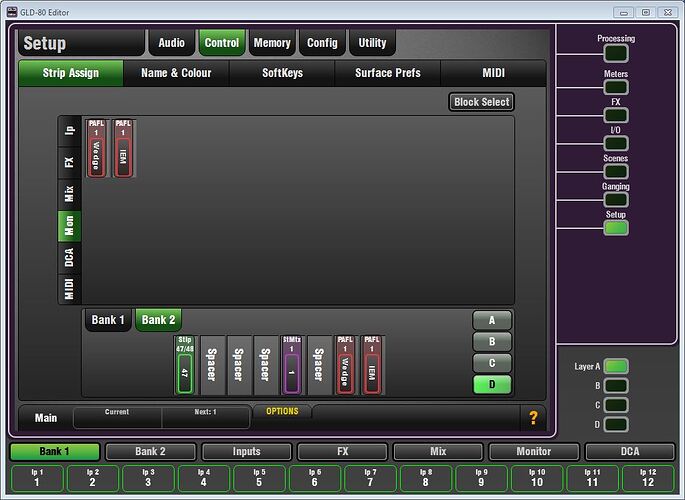This screenshot has width=685, height=500.
Task: Click the Block Select button
Action: pyautogui.click(x=481, y=102)
